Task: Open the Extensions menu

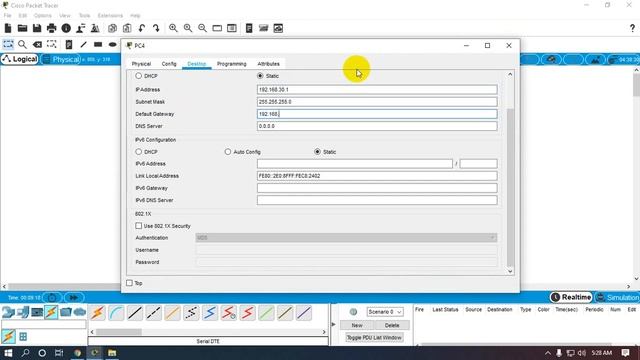Action: click(x=110, y=16)
